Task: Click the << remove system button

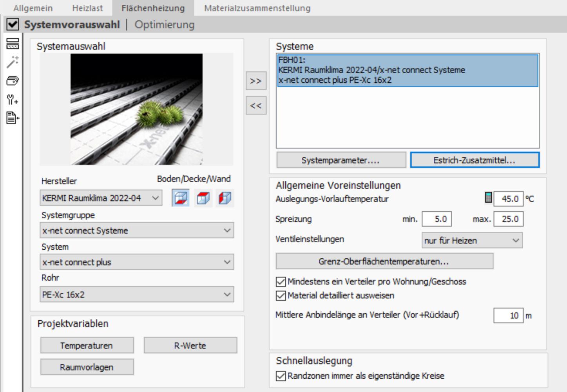Action: pos(256,105)
